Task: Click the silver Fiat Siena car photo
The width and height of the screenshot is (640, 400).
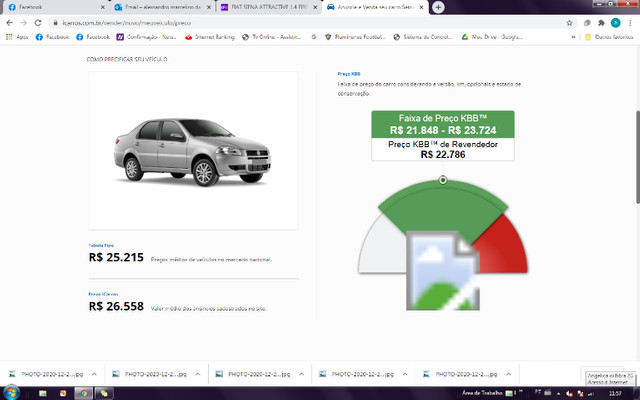Action: click(192, 152)
